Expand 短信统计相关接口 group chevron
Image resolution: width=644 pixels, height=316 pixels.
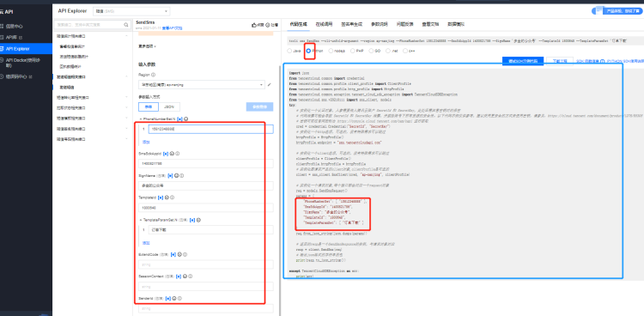pos(126,36)
